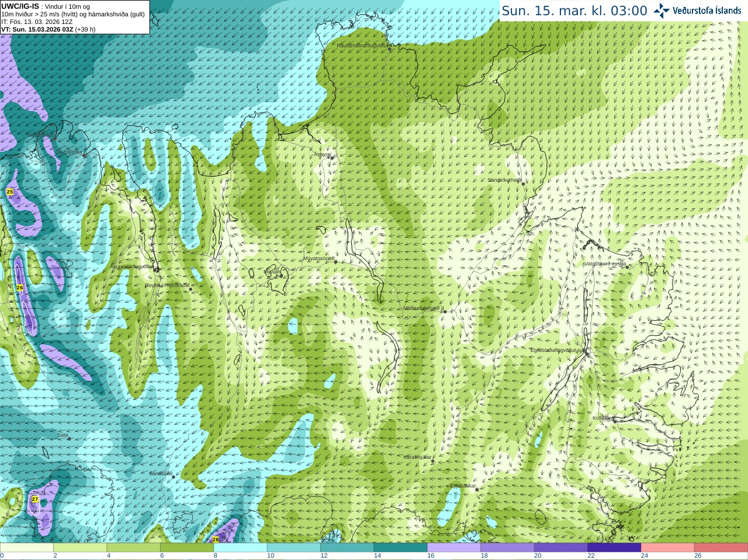Select the 20–22 m/s legend swatch
The width and height of the screenshot is (748, 560).
(561, 548)
